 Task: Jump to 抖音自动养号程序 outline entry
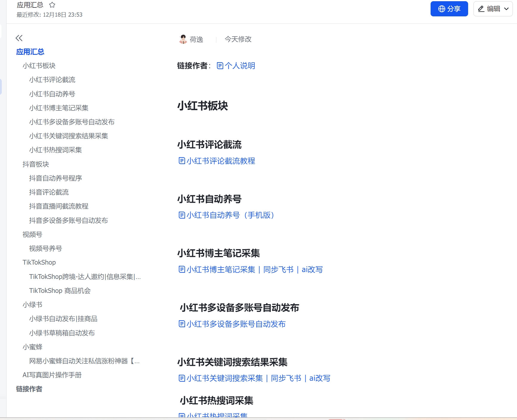tap(55, 178)
